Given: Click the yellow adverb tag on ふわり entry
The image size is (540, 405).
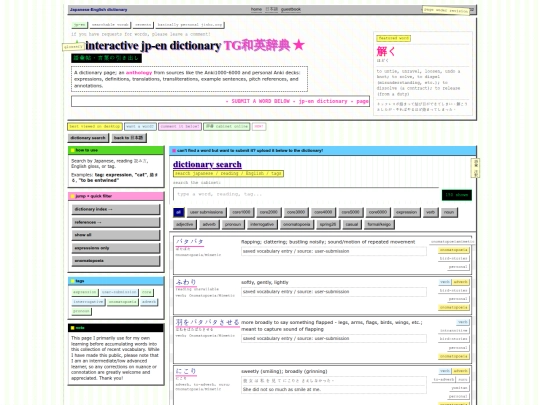Looking at the screenshot, I should 460,282.
